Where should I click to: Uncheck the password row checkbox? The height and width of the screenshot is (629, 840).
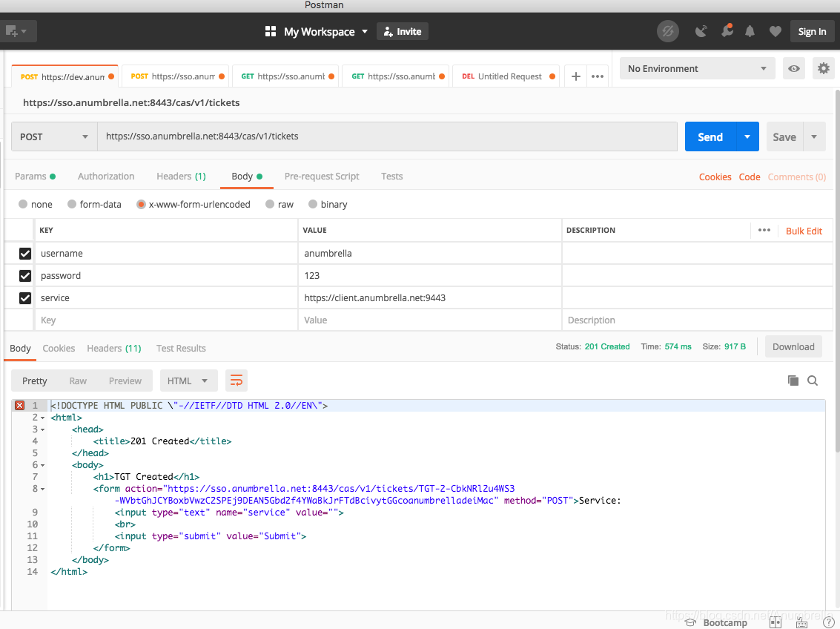pos(25,275)
